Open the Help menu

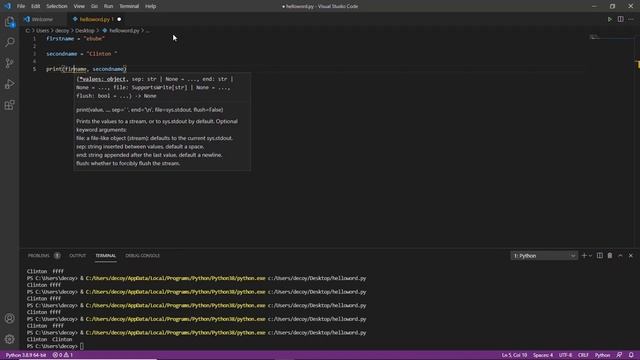(x=151, y=6)
